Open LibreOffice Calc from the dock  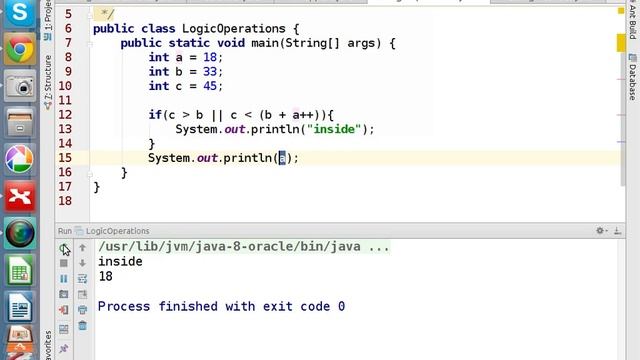click(x=19, y=270)
